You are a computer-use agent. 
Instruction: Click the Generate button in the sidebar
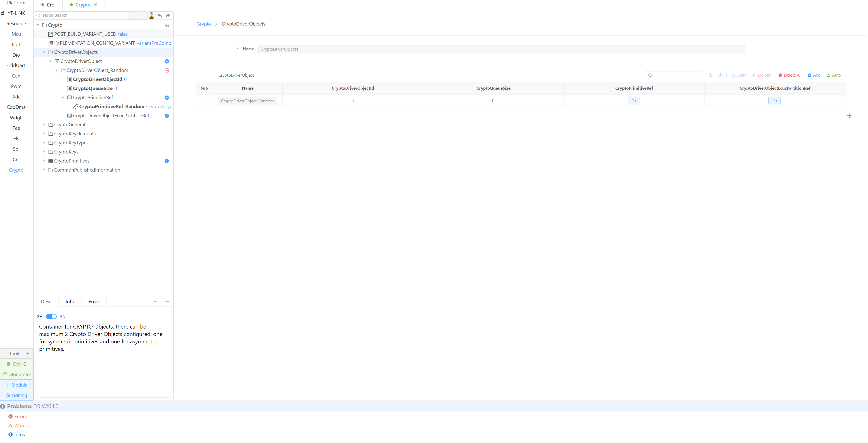click(x=16, y=374)
